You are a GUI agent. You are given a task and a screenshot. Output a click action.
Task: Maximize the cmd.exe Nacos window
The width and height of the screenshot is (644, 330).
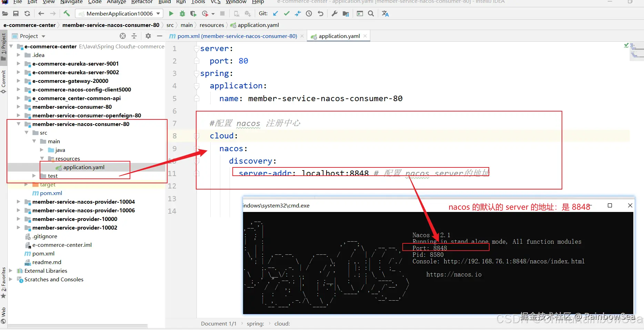(x=610, y=205)
